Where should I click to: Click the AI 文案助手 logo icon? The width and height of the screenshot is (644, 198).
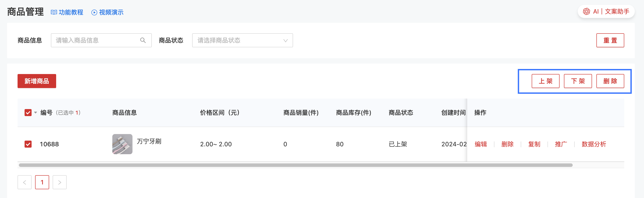coord(586,11)
